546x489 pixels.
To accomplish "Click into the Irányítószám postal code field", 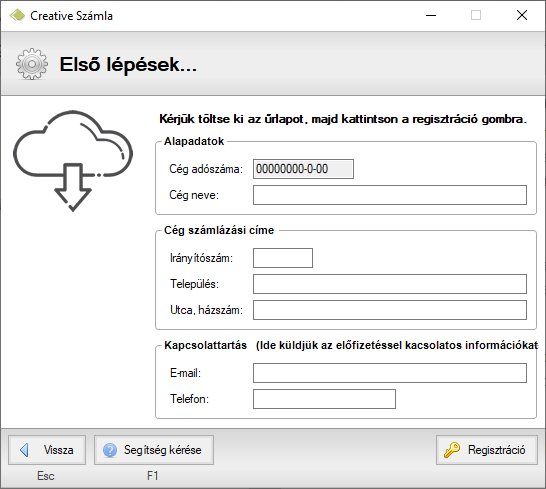I will pos(283,258).
